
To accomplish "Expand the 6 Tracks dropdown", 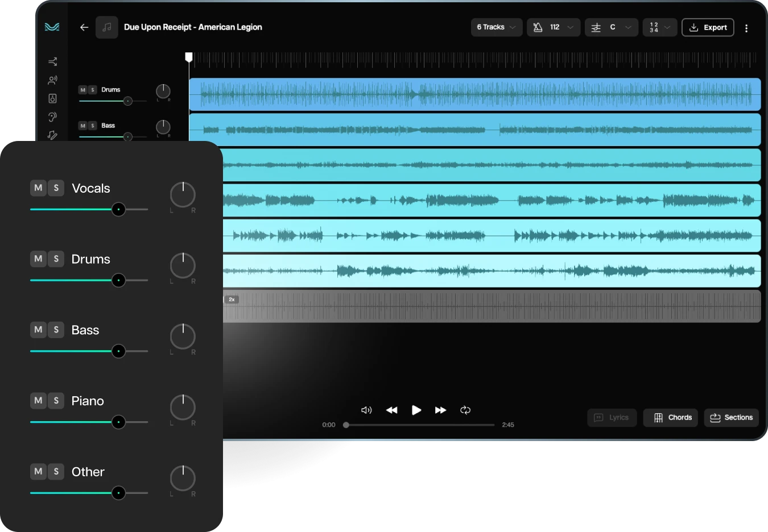I will (496, 27).
